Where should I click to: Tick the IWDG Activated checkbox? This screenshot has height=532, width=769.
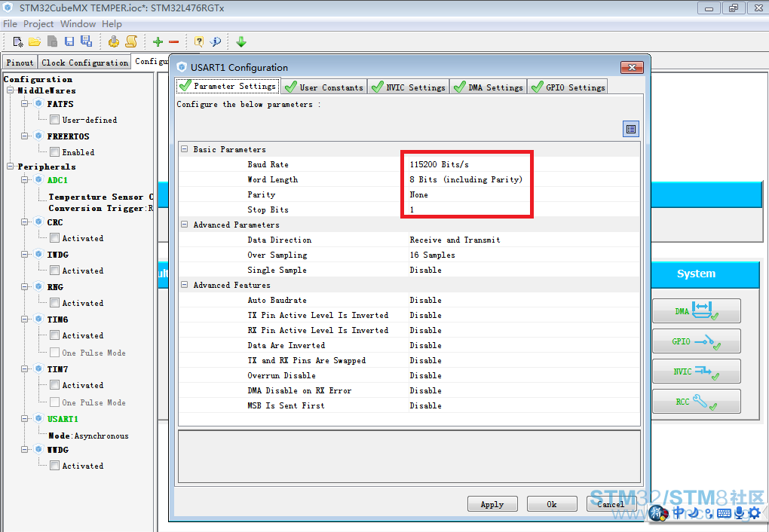(55, 271)
